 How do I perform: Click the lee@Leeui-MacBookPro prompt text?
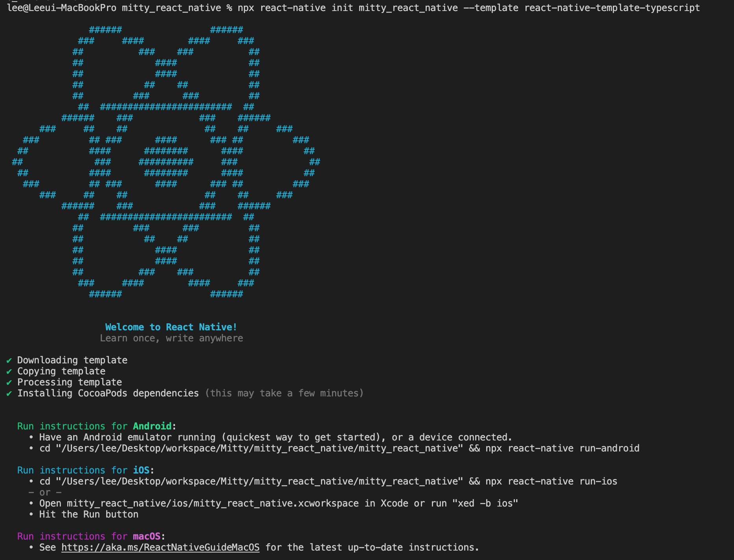point(62,8)
